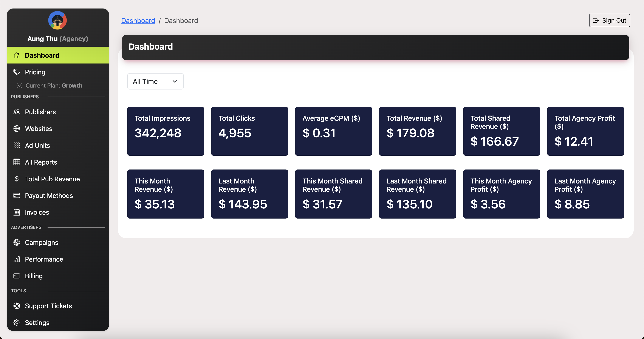Click the Ad Units grid icon

pos(17,145)
